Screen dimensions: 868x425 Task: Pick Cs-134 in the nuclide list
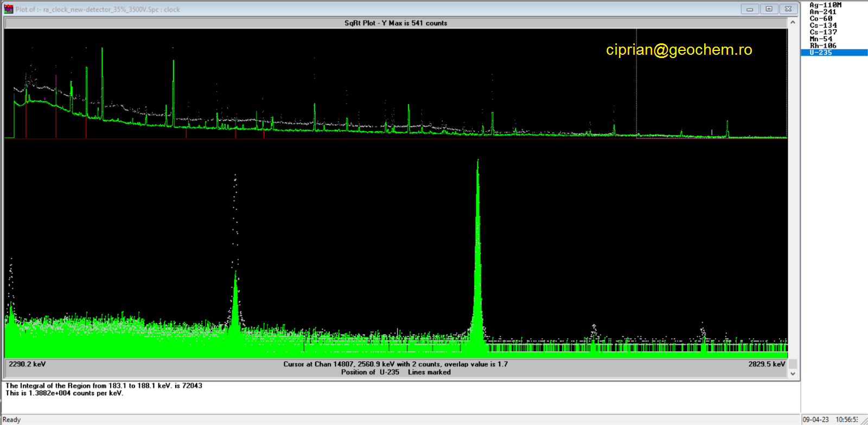point(823,25)
